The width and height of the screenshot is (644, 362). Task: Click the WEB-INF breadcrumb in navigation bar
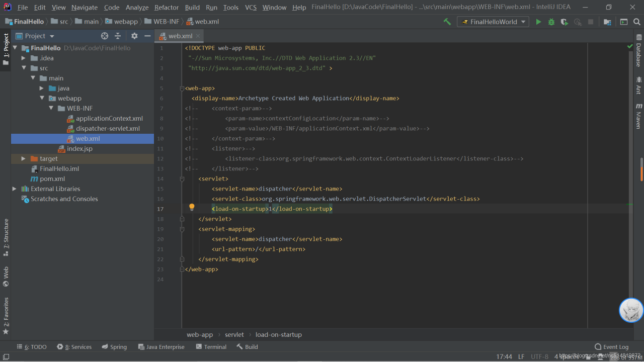coord(162,22)
